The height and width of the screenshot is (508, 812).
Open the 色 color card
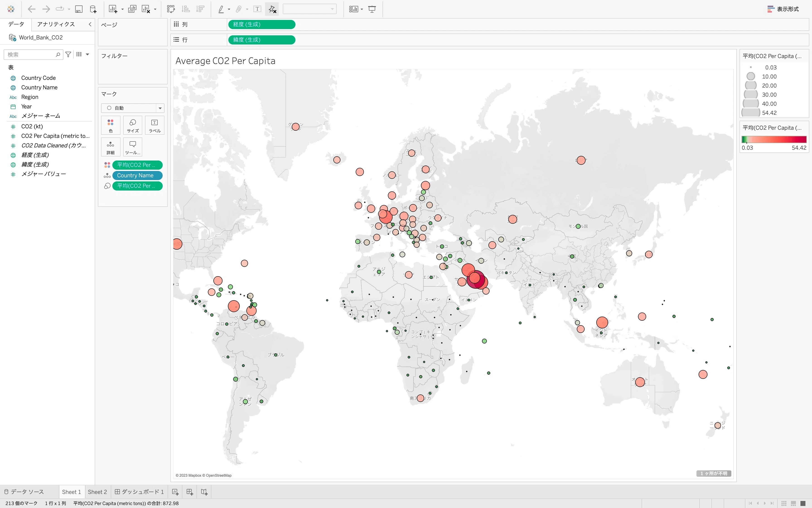[110, 125]
